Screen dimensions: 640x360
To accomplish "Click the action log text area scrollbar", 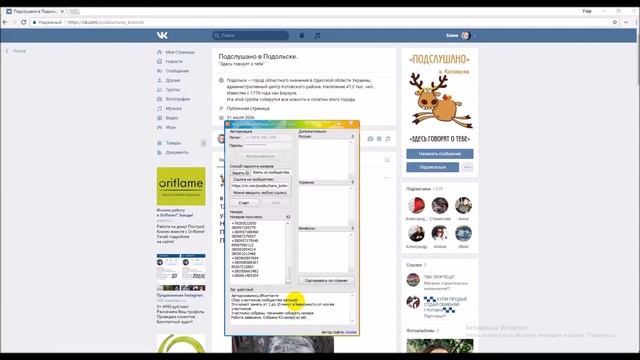I will click(x=352, y=309).
